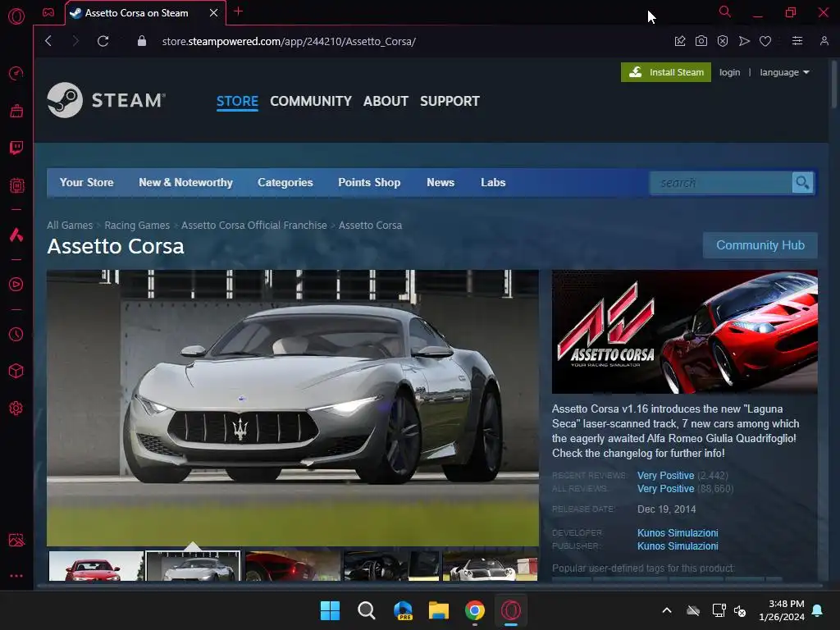Open ad blocker shield icon
The image size is (840, 630).
point(723,41)
